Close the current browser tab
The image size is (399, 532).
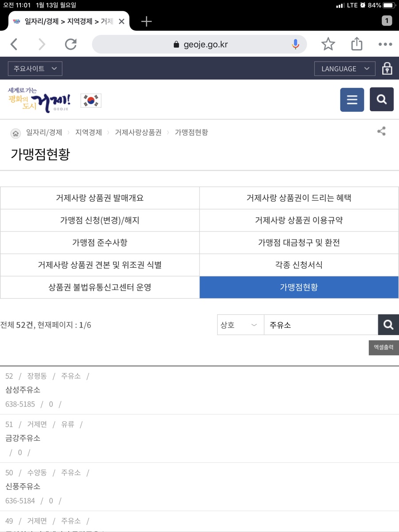click(121, 21)
